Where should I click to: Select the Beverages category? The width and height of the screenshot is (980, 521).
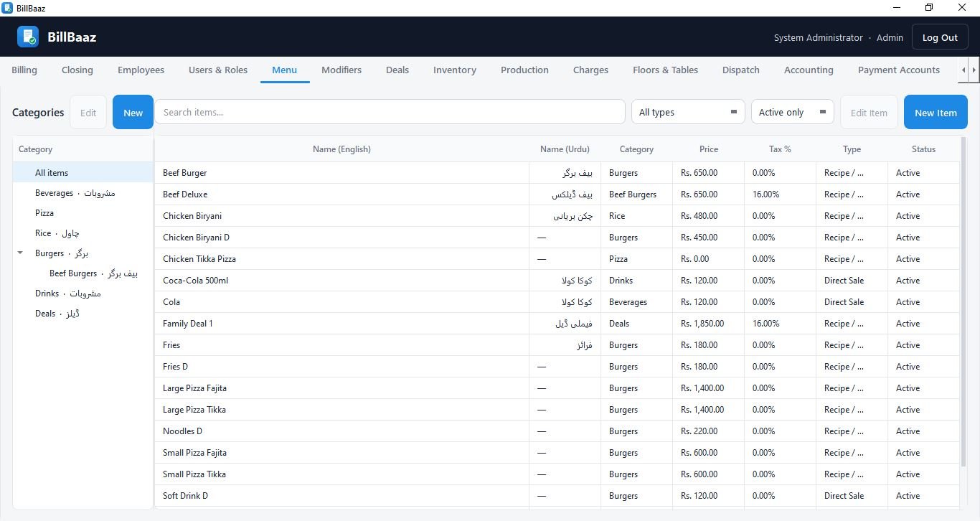click(83, 193)
